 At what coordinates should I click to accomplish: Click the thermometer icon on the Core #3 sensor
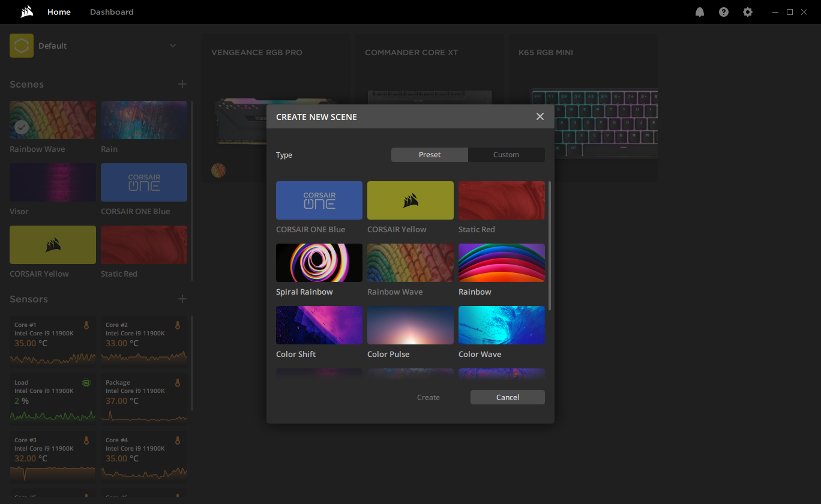tap(86, 440)
